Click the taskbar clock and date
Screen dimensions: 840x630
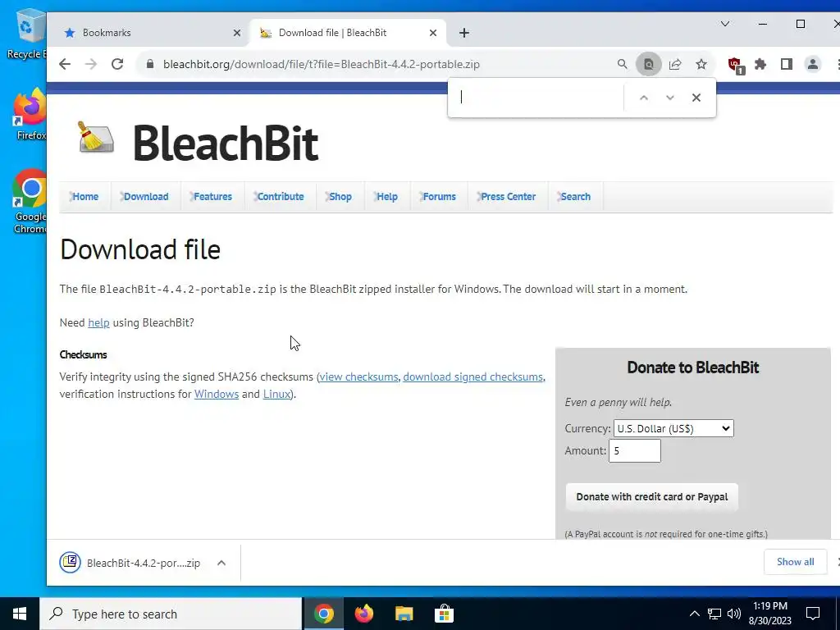pyautogui.click(x=769, y=614)
